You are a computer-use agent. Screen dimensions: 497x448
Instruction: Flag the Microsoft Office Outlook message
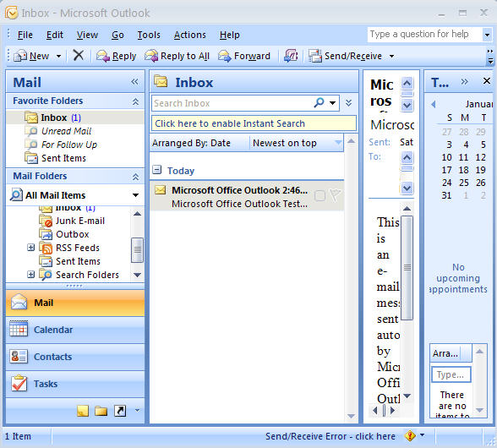(x=336, y=195)
